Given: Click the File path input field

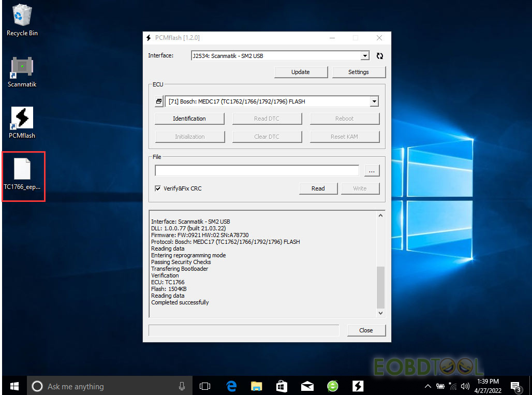Looking at the screenshot, I should point(257,170).
